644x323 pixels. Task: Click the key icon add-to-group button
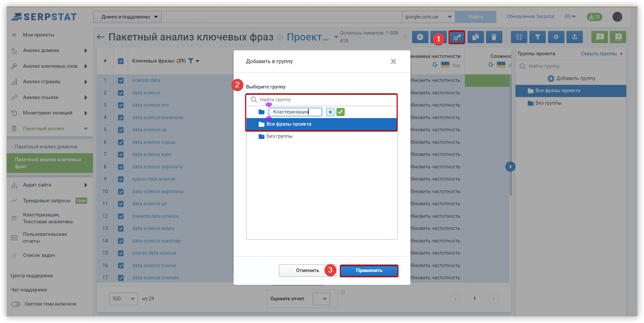point(457,37)
